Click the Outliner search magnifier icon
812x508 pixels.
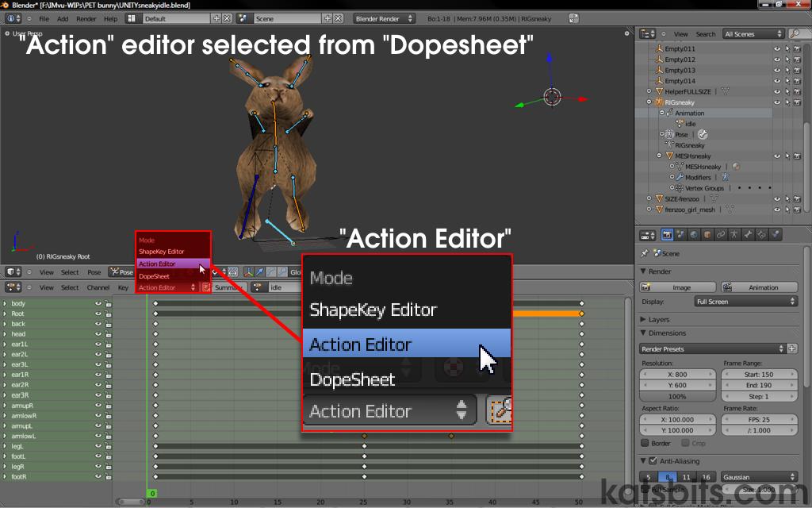[x=794, y=33]
